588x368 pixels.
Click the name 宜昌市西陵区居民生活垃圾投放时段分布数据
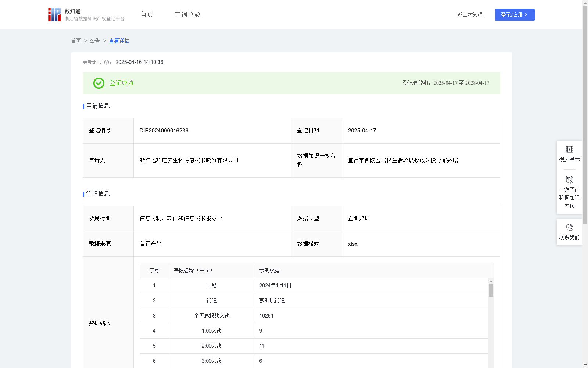click(x=403, y=160)
